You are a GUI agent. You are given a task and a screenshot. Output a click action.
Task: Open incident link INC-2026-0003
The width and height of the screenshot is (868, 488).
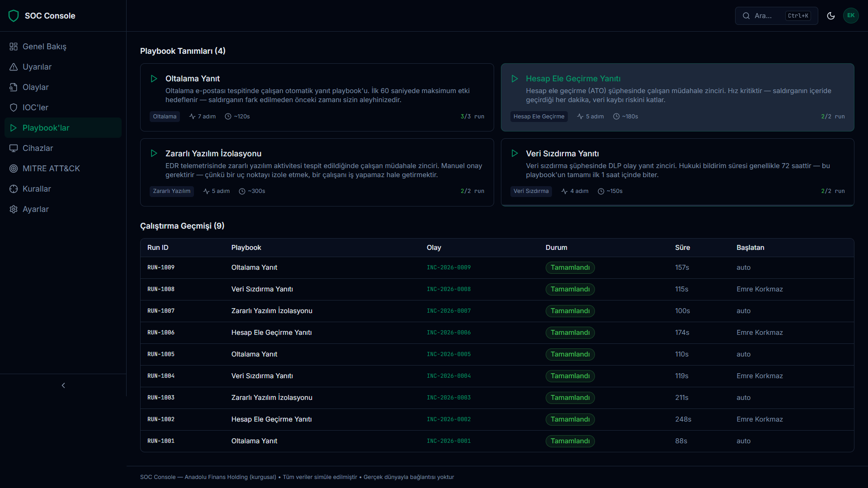pyautogui.click(x=448, y=398)
